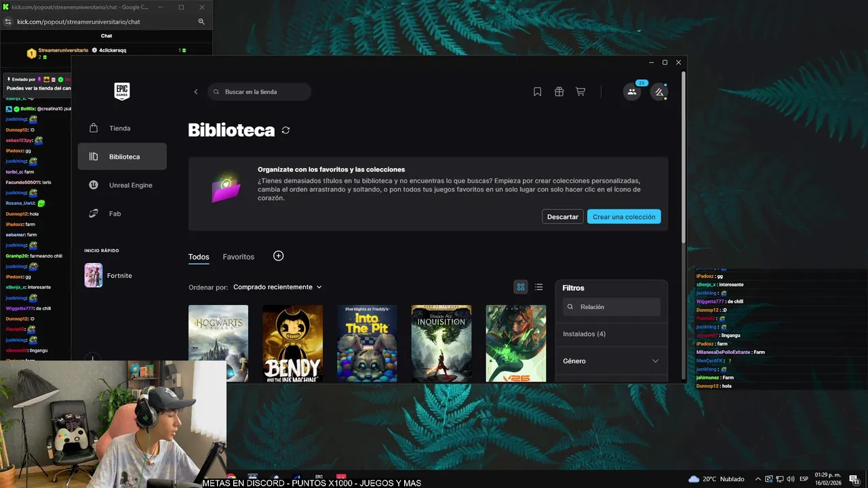Select the Todos tab
The height and width of the screenshot is (488, 868).
tap(199, 257)
